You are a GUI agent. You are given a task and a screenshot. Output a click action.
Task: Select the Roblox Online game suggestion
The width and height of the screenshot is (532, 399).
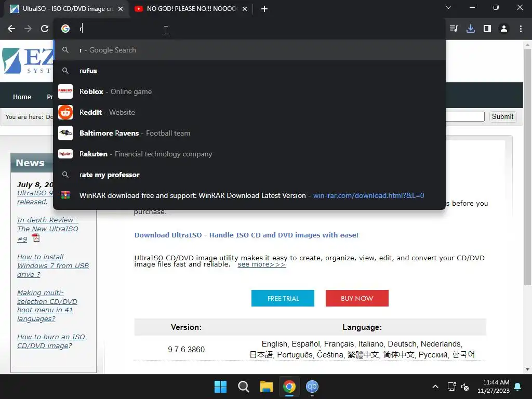point(249,91)
